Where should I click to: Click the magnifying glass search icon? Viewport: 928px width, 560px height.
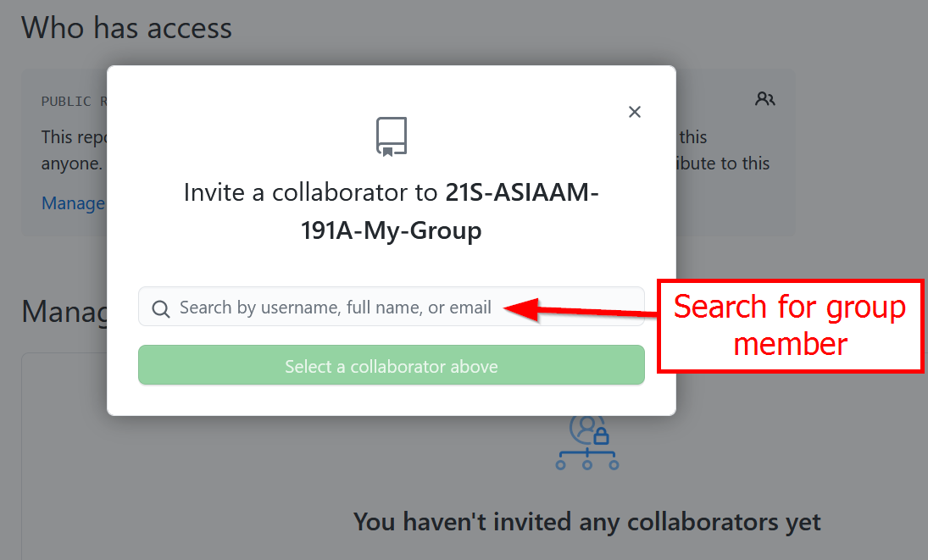tap(161, 309)
